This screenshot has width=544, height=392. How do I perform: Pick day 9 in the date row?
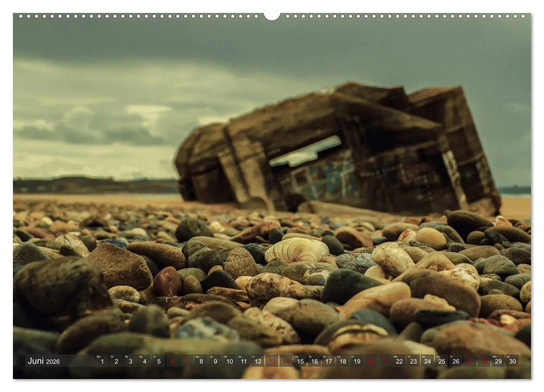coord(215,361)
